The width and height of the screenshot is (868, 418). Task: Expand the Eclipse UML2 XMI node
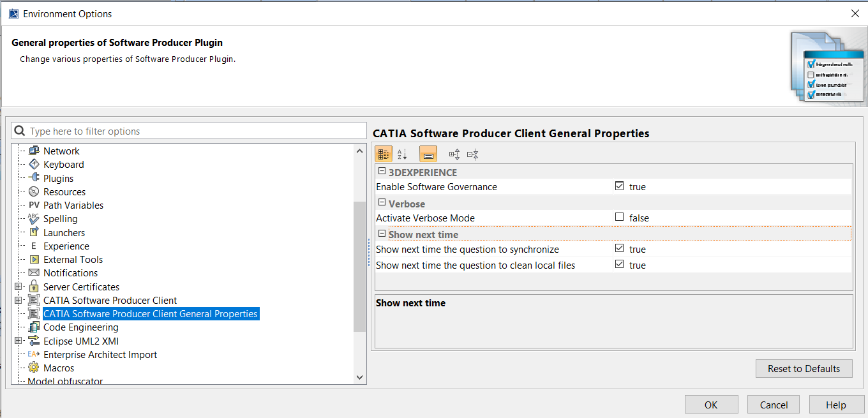(x=18, y=341)
